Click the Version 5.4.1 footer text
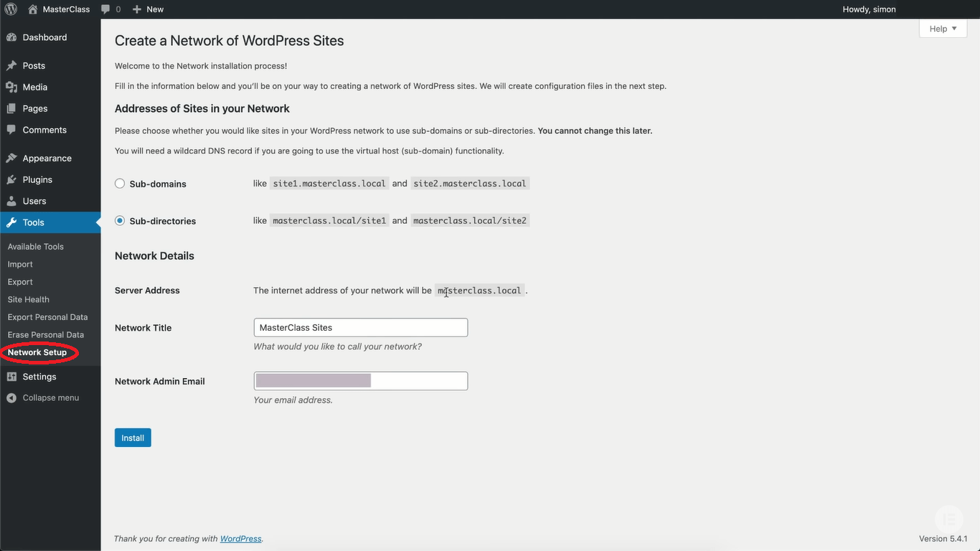Viewport: 980px width, 551px height. (943, 539)
